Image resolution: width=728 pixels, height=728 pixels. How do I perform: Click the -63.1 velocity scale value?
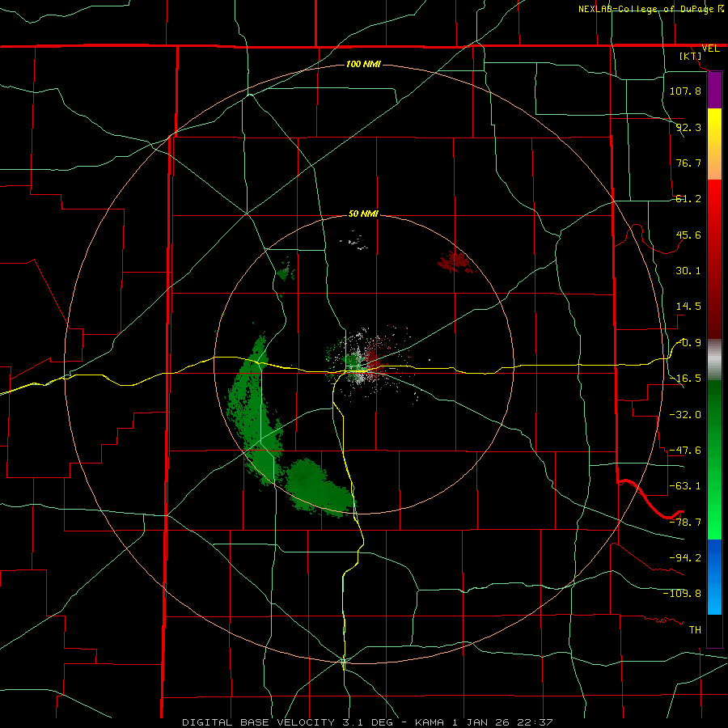[685, 486]
